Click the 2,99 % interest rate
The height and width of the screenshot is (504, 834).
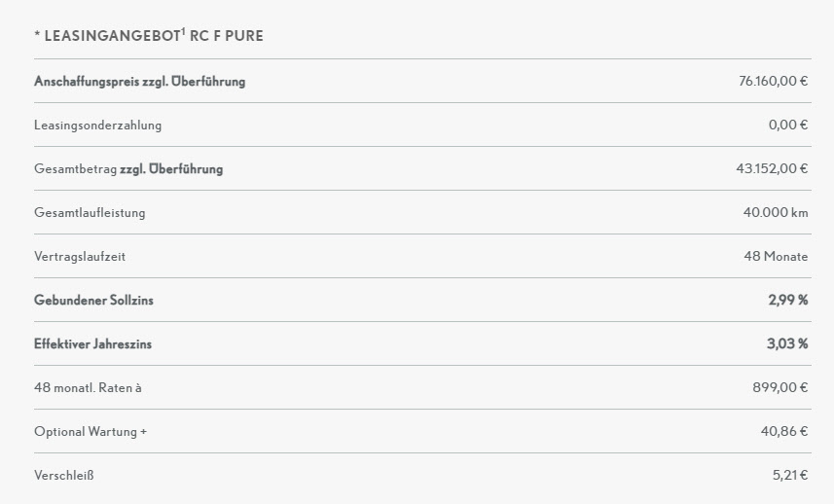click(788, 300)
